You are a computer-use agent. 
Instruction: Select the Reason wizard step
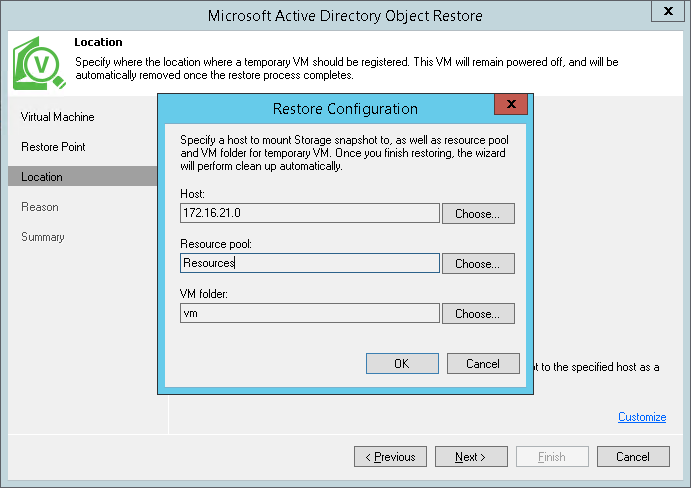[x=40, y=207]
